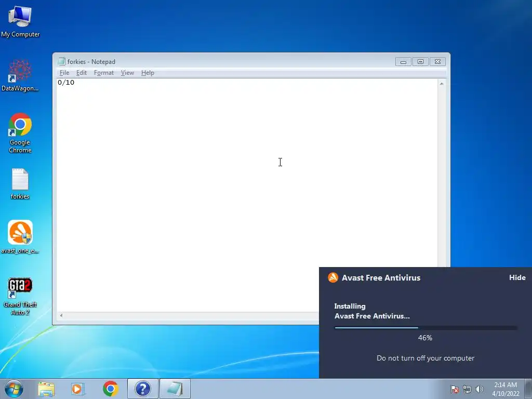Hide the Avast installer popup

click(517, 277)
